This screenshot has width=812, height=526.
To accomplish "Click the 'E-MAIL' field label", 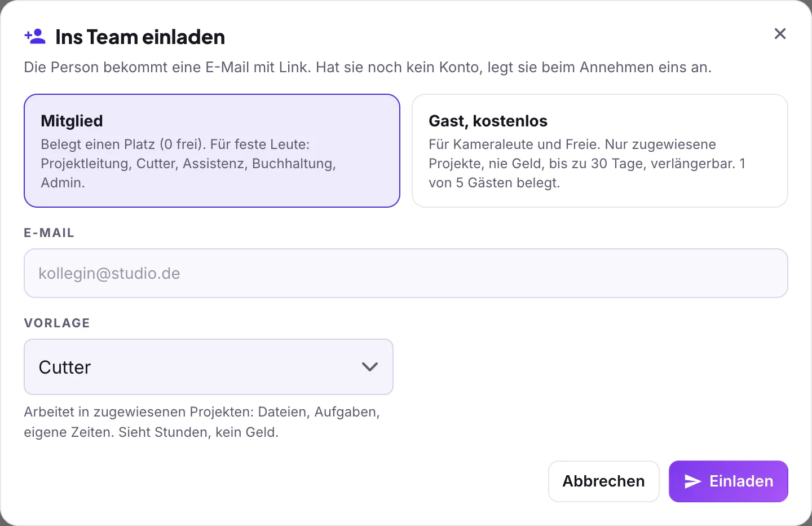I will [49, 233].
